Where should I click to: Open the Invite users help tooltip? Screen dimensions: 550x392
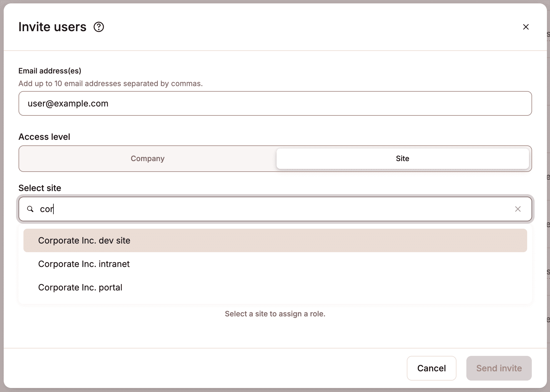tap(99, 27)
